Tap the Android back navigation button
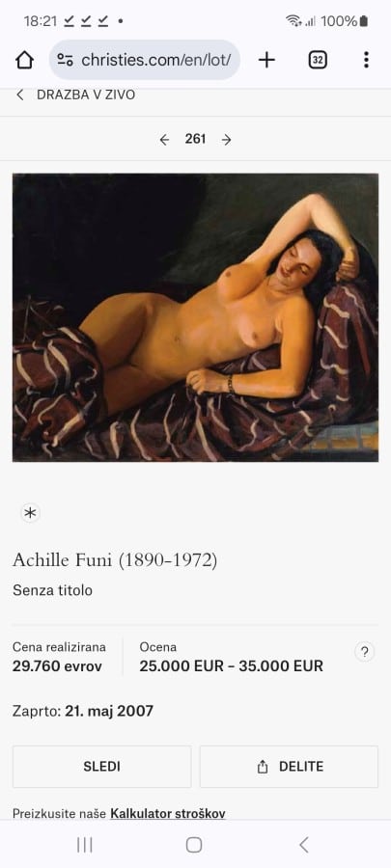Viewport: 391px width, 868px height. coord(303,845)
